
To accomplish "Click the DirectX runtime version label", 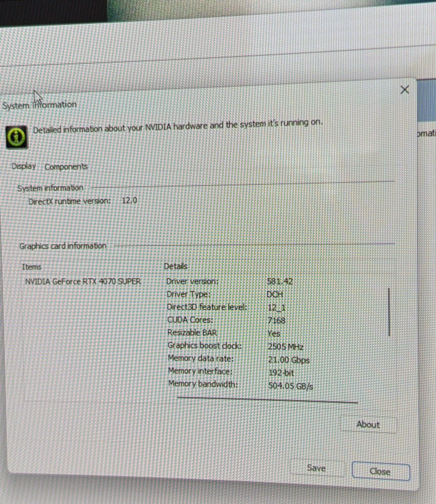I will [x=70, y=201].
